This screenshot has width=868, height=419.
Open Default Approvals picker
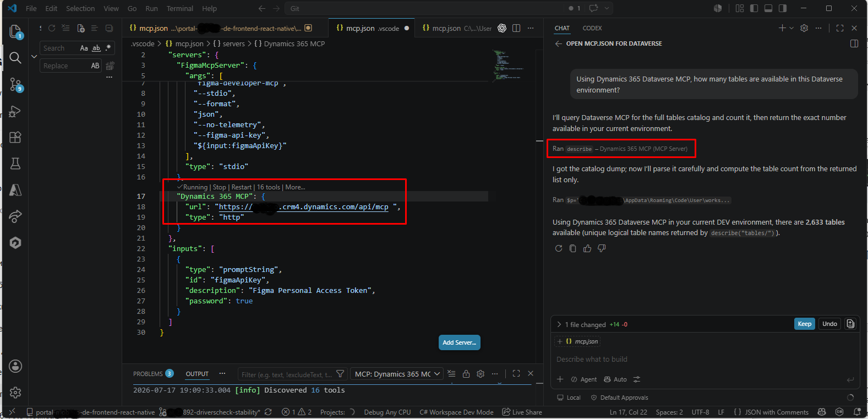tap(619, 398)
